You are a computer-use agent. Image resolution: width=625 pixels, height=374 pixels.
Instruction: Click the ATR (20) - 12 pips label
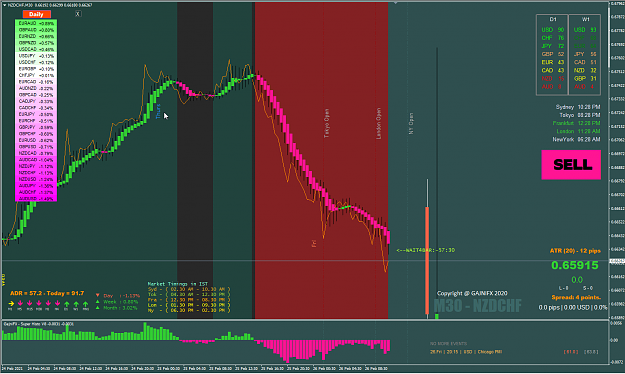pos(575,251)
